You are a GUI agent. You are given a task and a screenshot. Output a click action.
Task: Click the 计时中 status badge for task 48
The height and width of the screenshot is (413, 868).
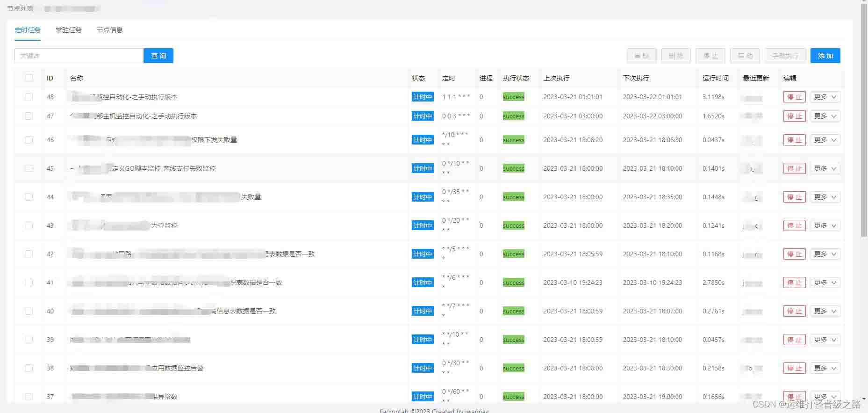(x=423, y=97)
